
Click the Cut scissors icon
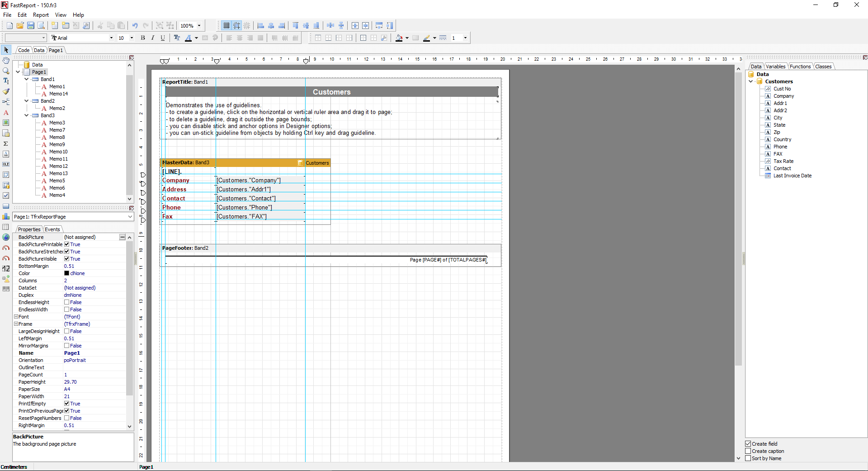pyautogui.click(x=100, y=26)
